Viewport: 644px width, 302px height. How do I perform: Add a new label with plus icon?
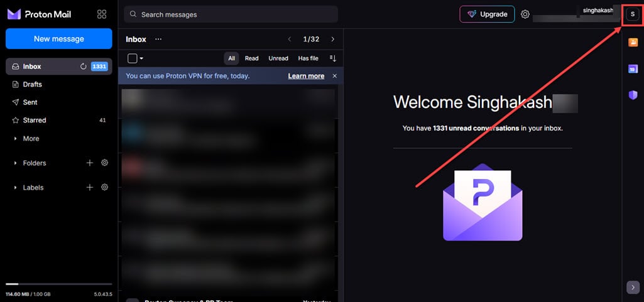point(90,188)
